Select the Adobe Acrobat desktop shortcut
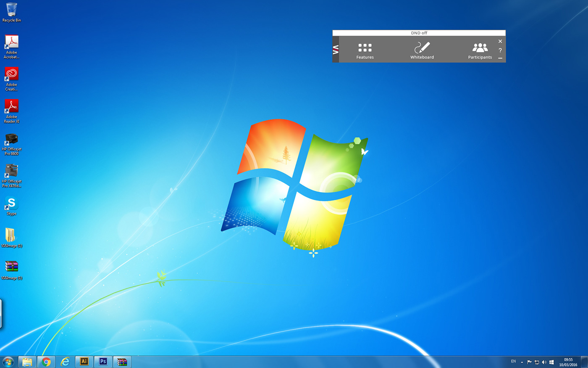The height and width of the screenshot is (368, 588). point(11,47)
